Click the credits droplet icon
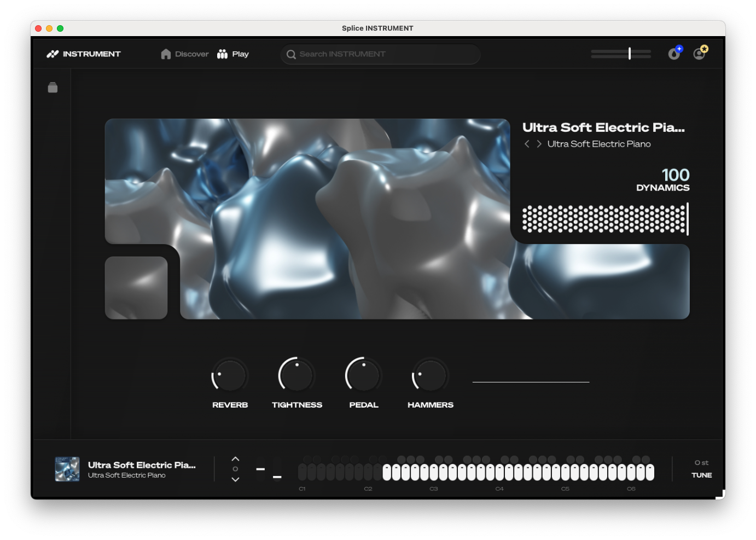Screen dimensions: 756x540 674,54
